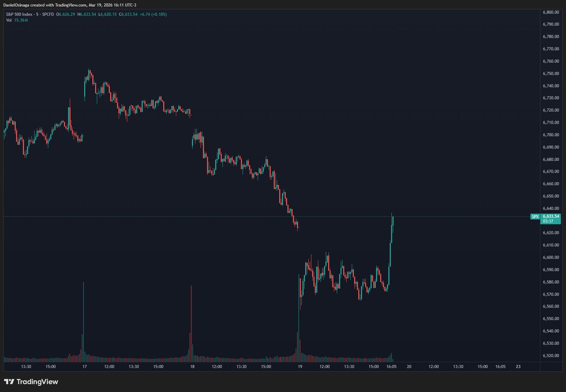This screenshot has width=566, height=392.
Task: Click the 6,770.00 price axis label
Action: (x=551, y=49)
